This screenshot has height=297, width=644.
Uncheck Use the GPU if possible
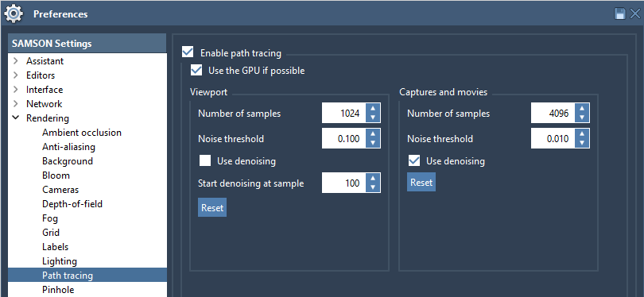click(x=196, y=70)
